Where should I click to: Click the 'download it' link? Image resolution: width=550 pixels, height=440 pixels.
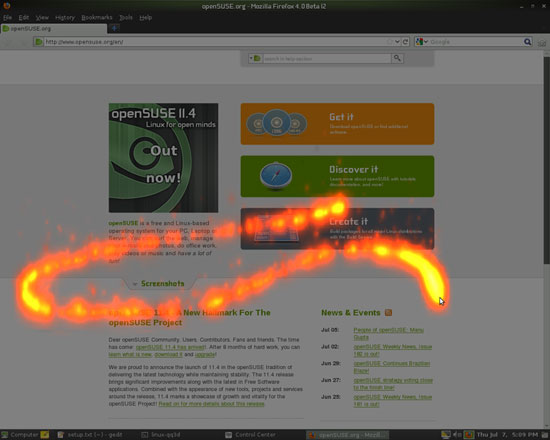(x=168, y=354)
